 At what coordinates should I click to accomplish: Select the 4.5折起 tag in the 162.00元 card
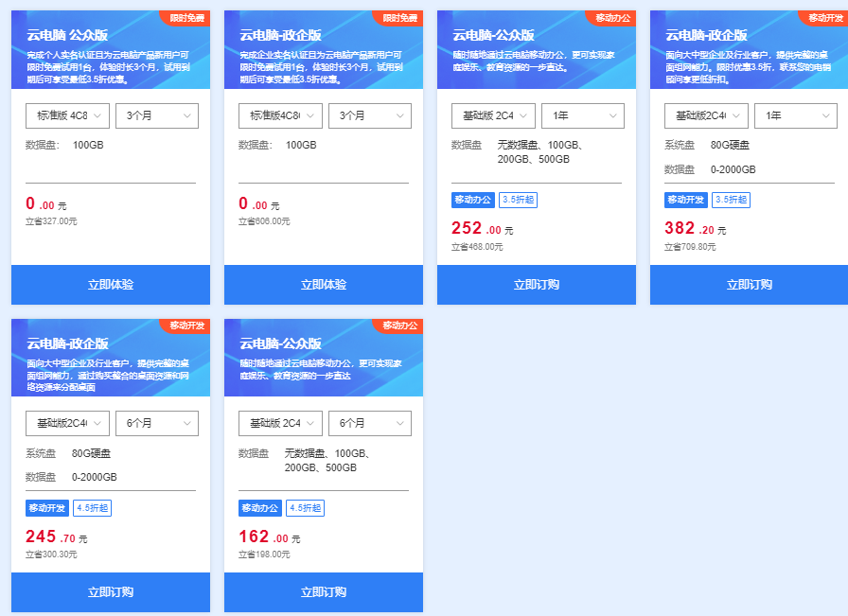coord(305,508)
